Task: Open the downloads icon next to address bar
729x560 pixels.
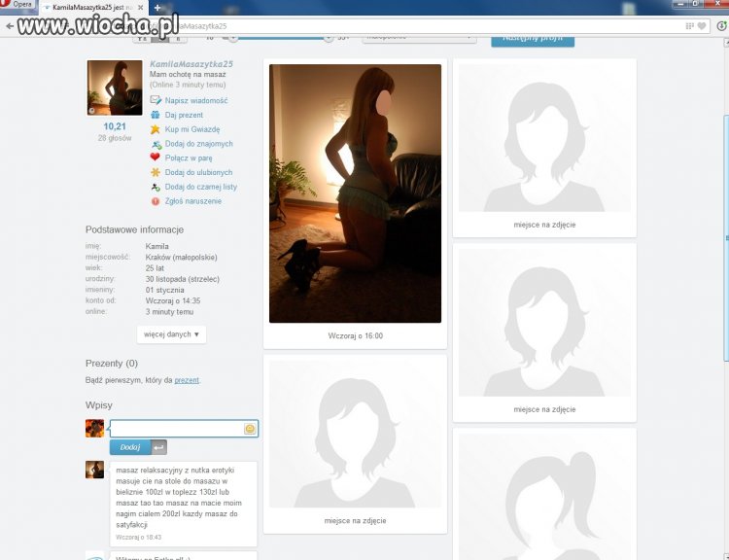Action: tap(722, 26)
